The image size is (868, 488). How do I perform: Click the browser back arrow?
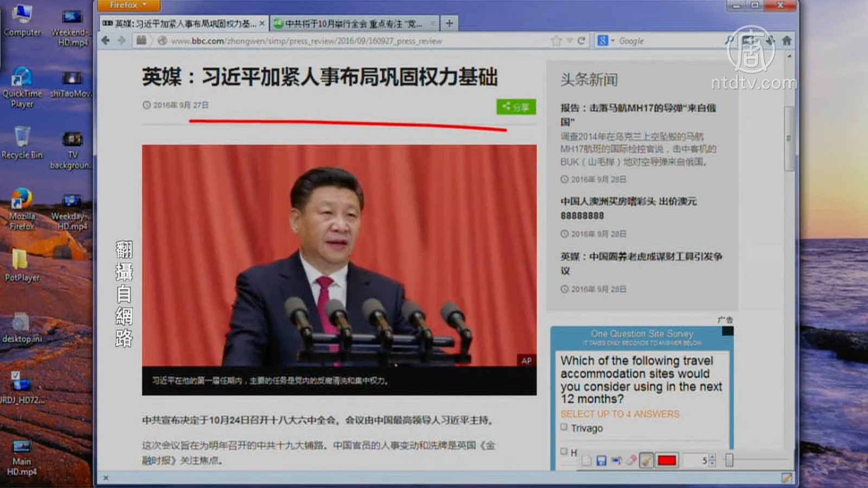coord(106,41)
